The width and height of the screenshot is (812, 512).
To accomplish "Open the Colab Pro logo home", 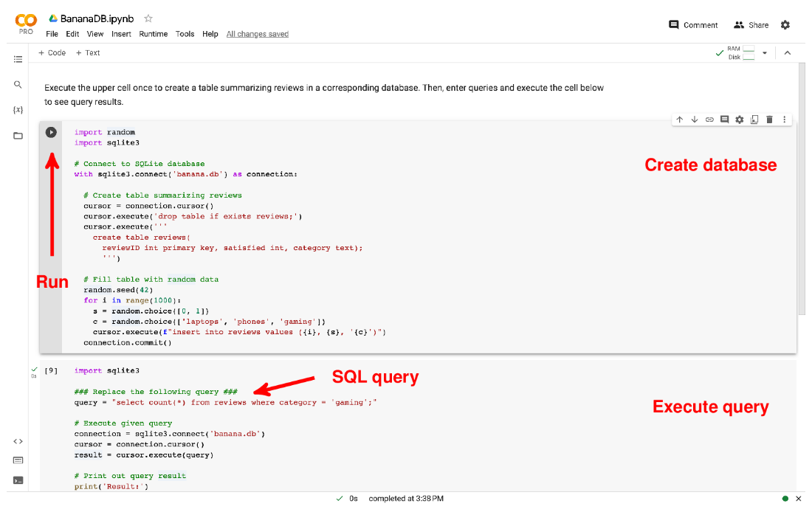I will 26,24.
